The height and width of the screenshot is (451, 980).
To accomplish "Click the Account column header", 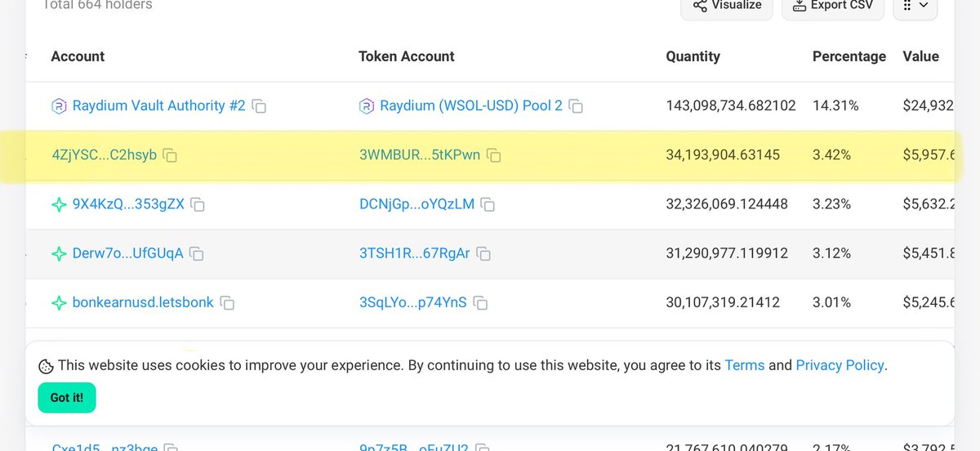I will pyautogui.click(x=78, y=56).
